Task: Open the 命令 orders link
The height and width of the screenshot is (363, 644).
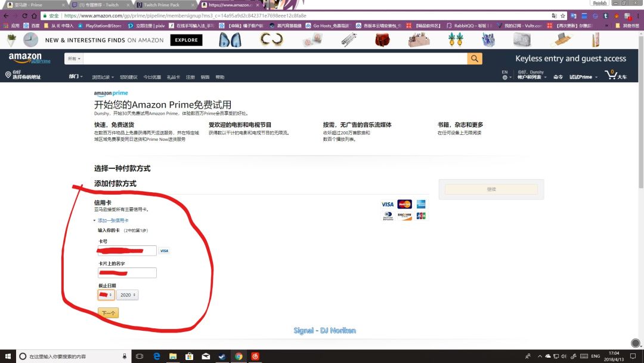Action: point(558,77)
